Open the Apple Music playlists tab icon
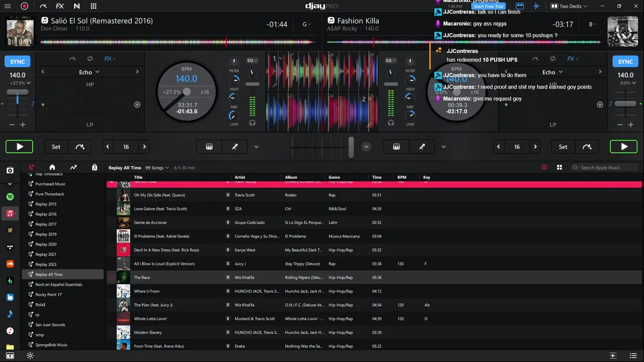The width and height of the screenshot is (644, 362). pyautogui.click(x=31, y=167)
